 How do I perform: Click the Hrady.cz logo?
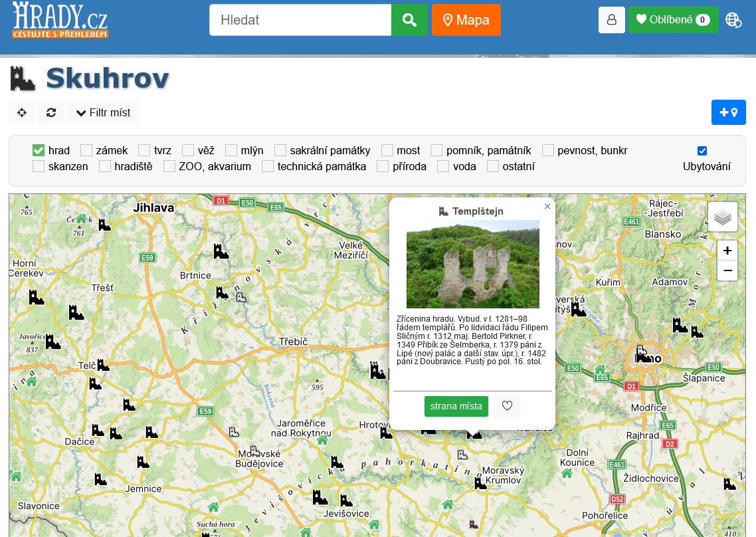pos(60,19)
